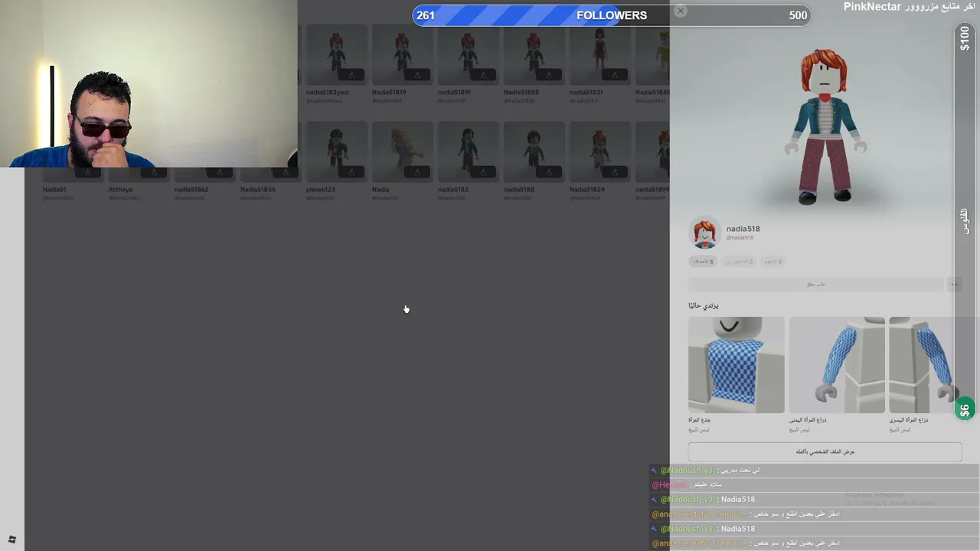Click the view full profile button
Viewport: 980px width, 551px height.
[825, 452]
